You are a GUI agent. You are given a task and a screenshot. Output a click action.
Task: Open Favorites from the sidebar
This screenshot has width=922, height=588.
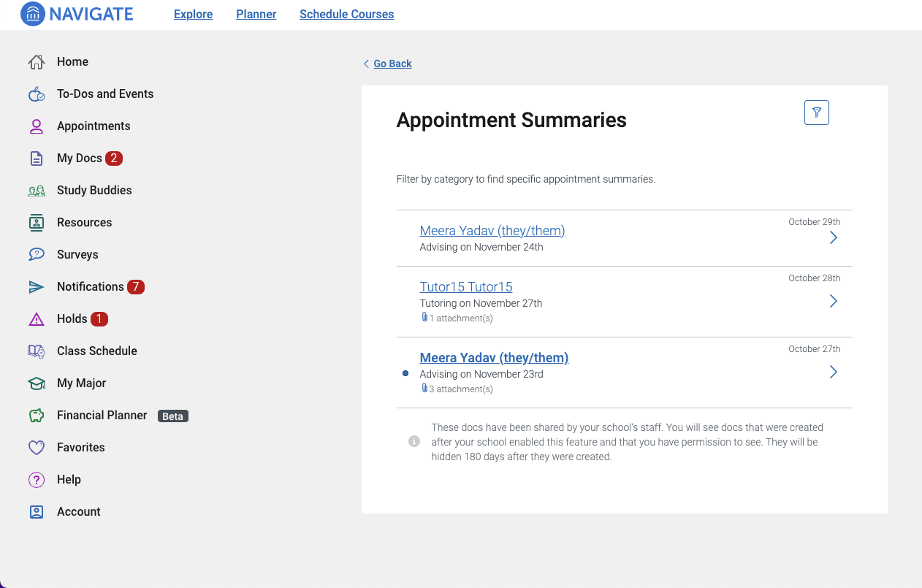(x=37, y=447)
